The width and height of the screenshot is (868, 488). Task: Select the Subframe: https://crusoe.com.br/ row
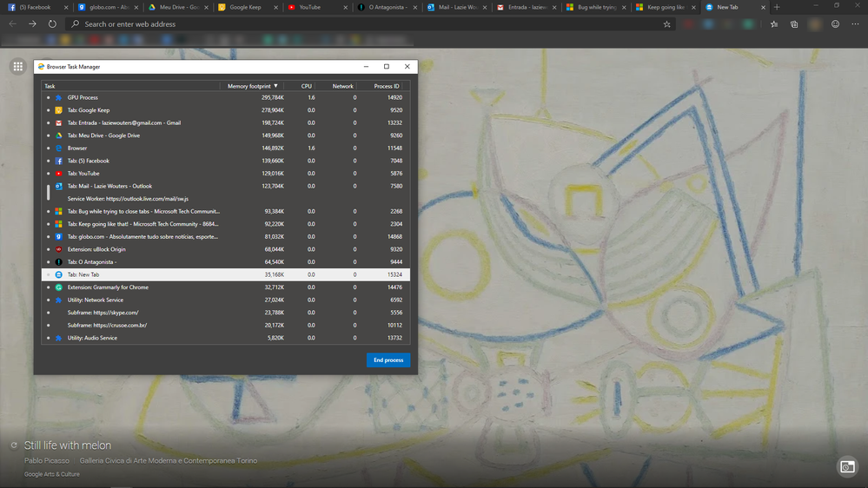pos(226,326)
